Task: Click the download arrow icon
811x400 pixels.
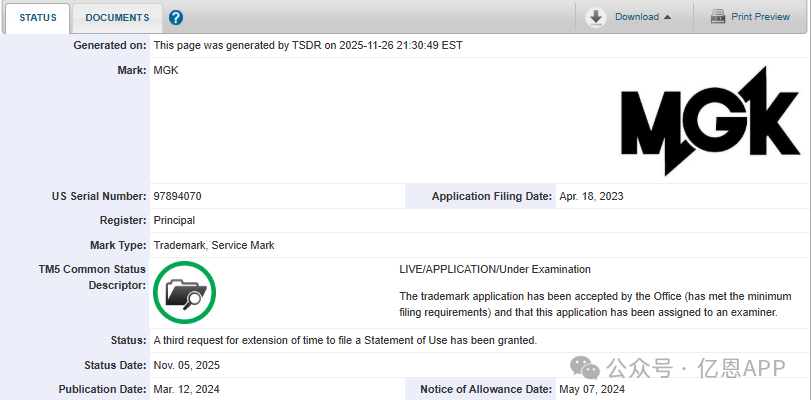Action: click(x=596, y=17)
